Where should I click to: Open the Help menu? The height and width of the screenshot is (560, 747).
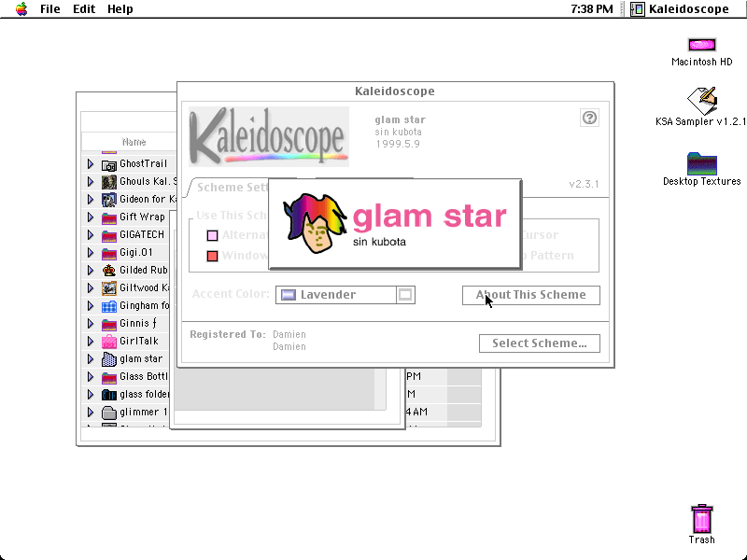(120, 9)
